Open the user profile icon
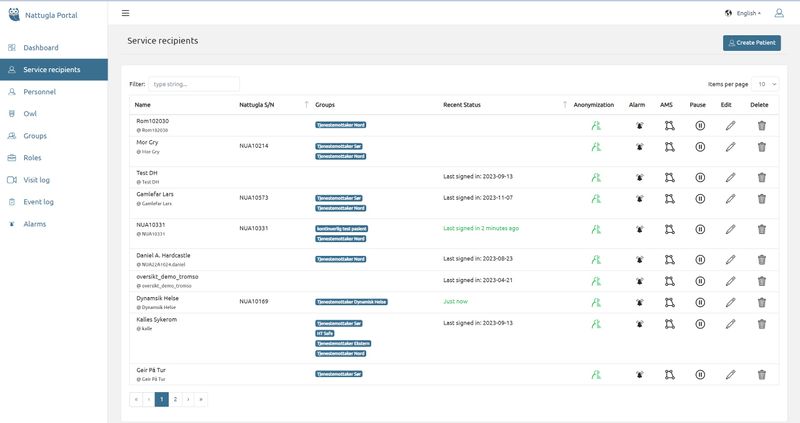The width and height of the screenshot is (800, 423). [x=778, y=13]
